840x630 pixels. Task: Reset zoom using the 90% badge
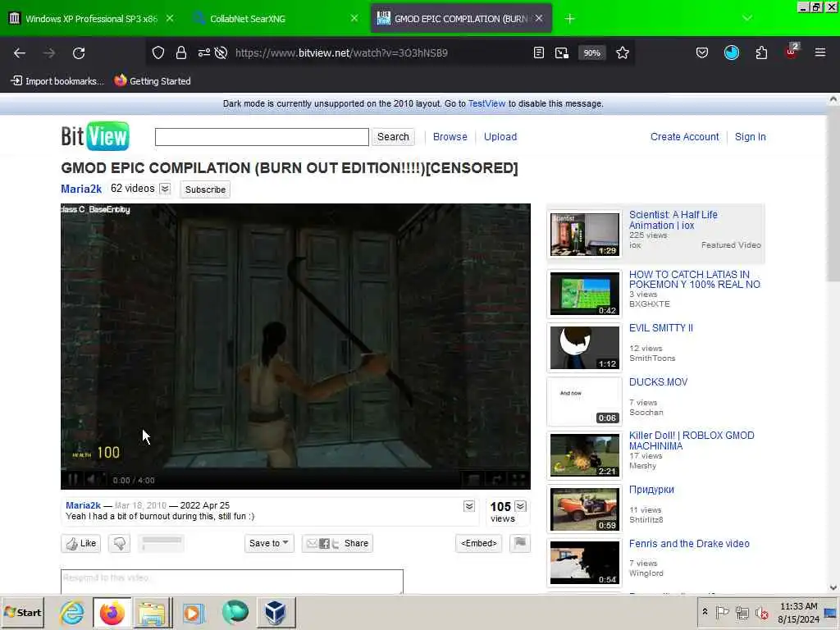click(592, 53)
